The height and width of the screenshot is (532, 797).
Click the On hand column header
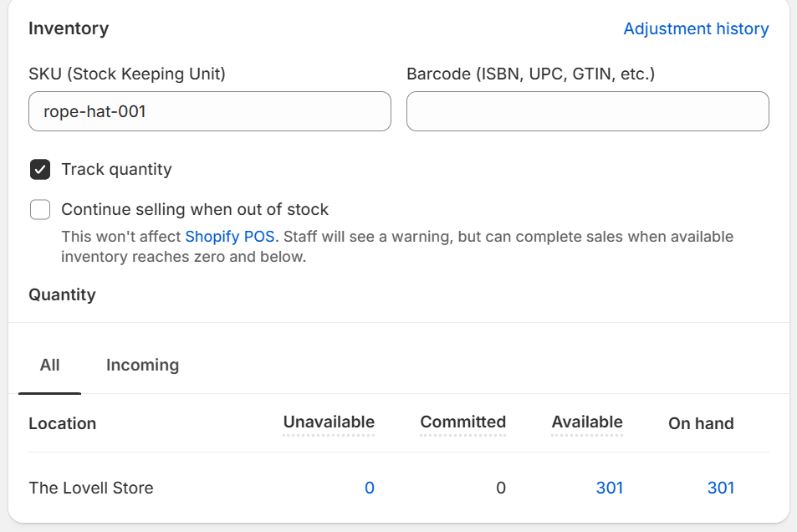pyautogui.click(x=701, y=424)
